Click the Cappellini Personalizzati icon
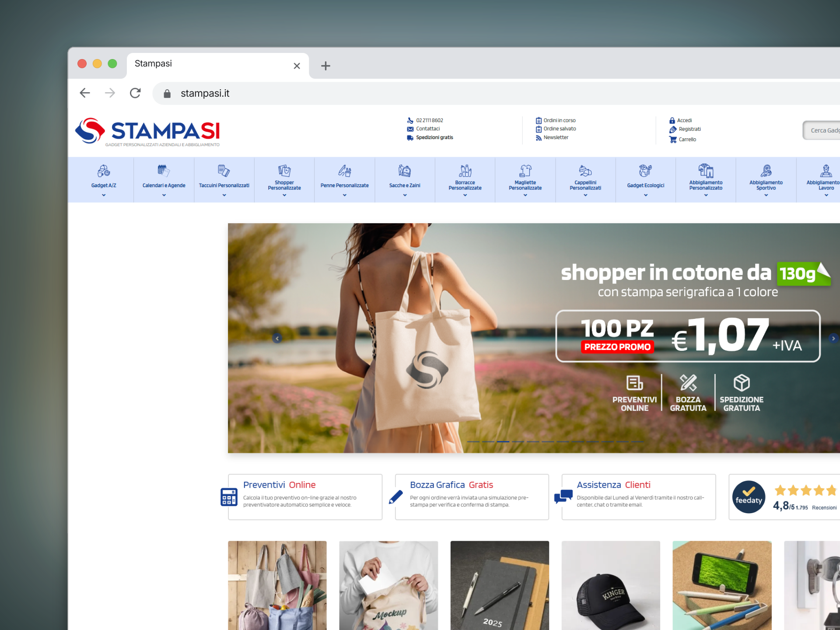Image resolution: width=840 pixels, height=630 pixels. pos(585,171)
